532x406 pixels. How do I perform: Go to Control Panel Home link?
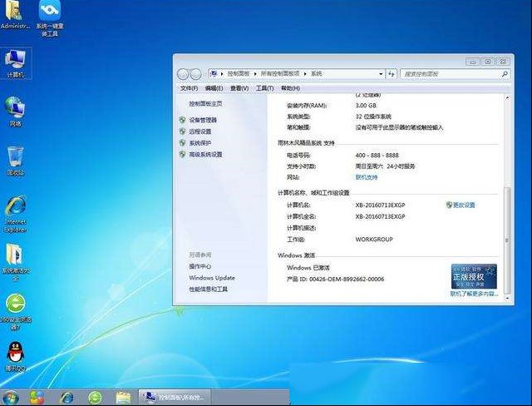click(x=205, y=103)
